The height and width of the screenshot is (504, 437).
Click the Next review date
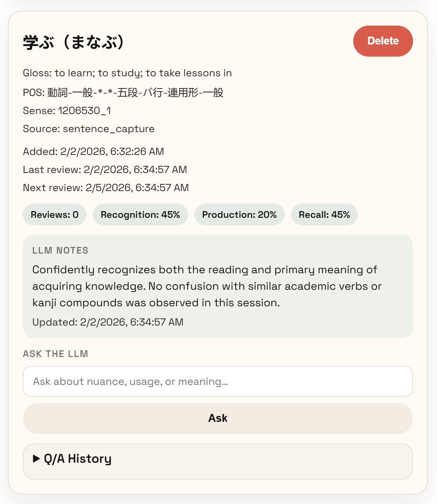tap(105, 188)
